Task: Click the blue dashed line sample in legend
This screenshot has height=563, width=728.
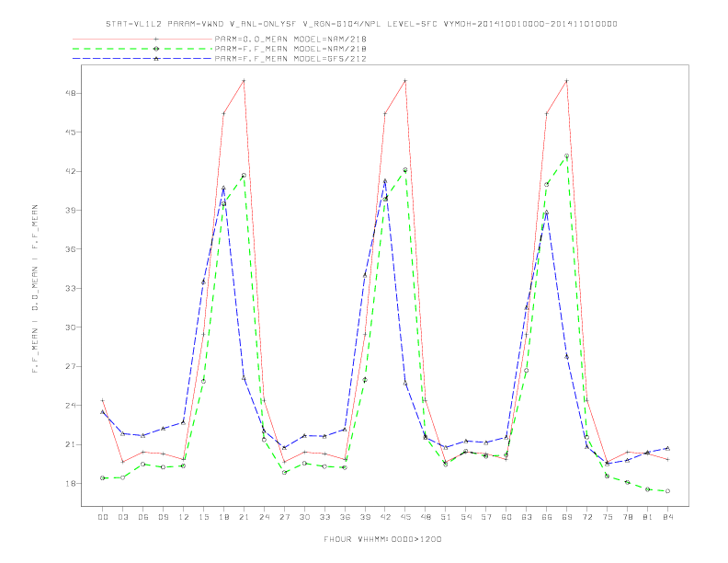Action: click(x=142, y=59)
